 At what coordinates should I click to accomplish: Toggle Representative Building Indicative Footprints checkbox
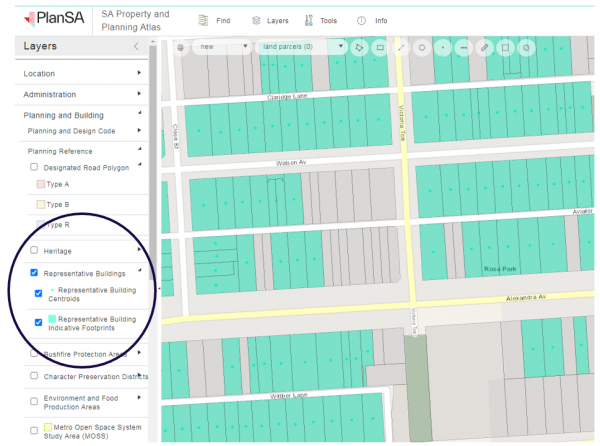coord(39,322)
